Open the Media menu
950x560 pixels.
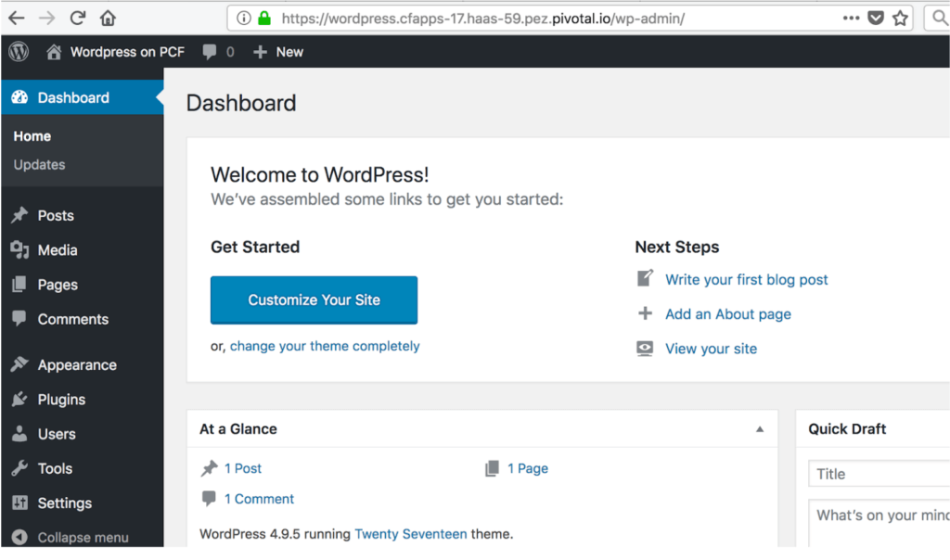(58, 250)
